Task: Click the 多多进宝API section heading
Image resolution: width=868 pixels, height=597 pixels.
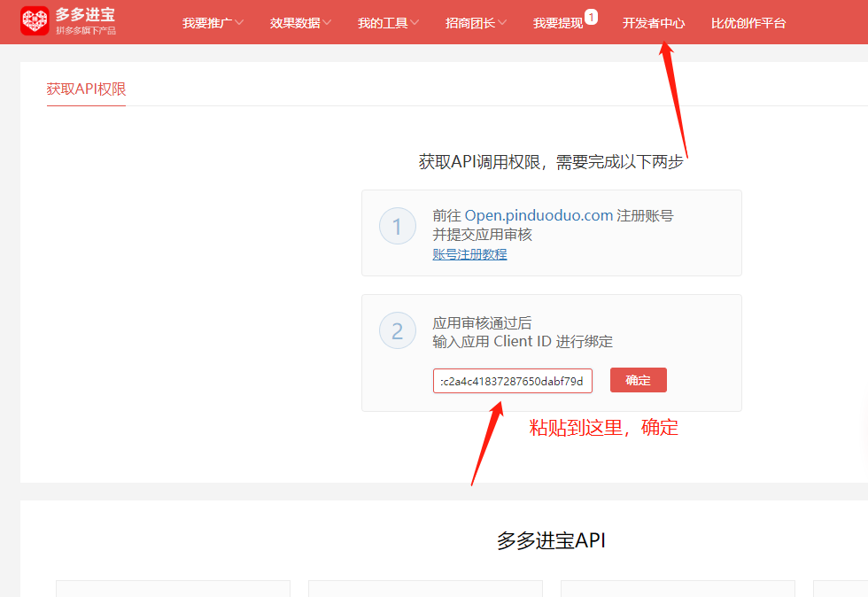Action: 551,540
